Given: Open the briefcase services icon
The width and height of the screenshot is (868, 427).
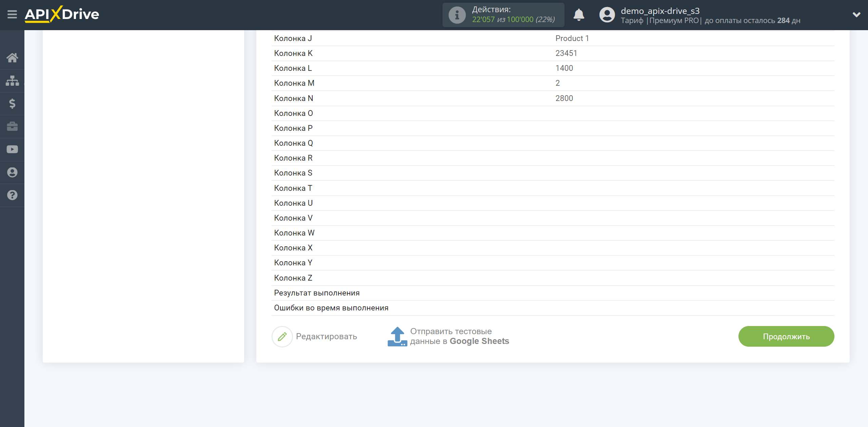Looking at the screenshot, I should coord(12,126).
